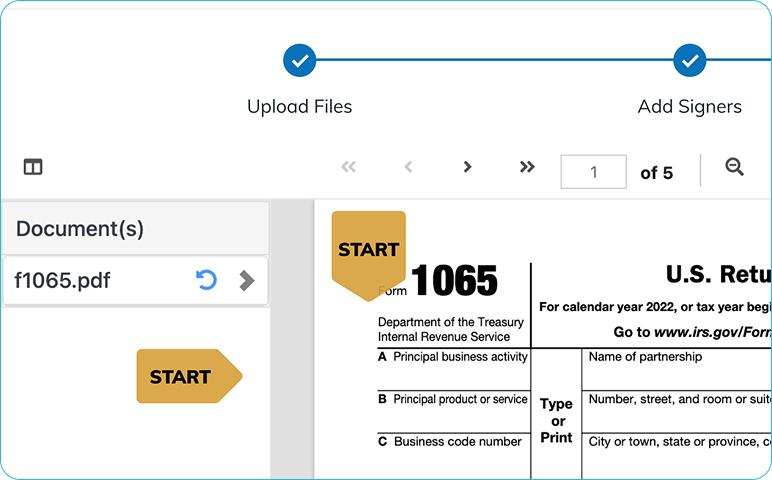
Task: Click the 1065 form number heading
Action: pos(454,280)
